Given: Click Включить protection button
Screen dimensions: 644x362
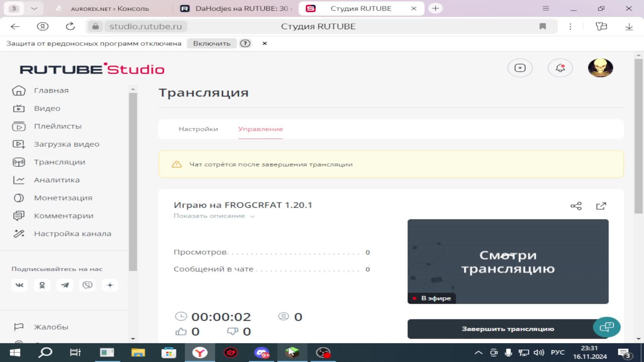Looking at the screenshot, I should (x=212, y=43).
